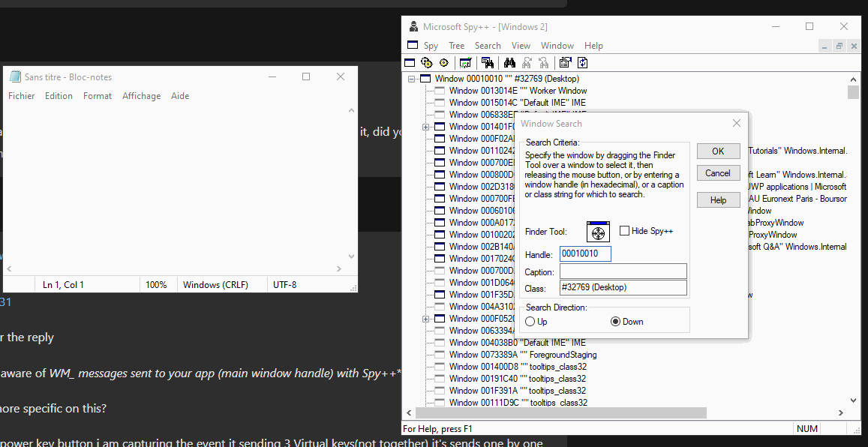The height and width of the screenshot is (447, 868).
Task: Click the UTF-8 entry in Notepad status bar
Action: pyautogui.click(x=284, y=285)
